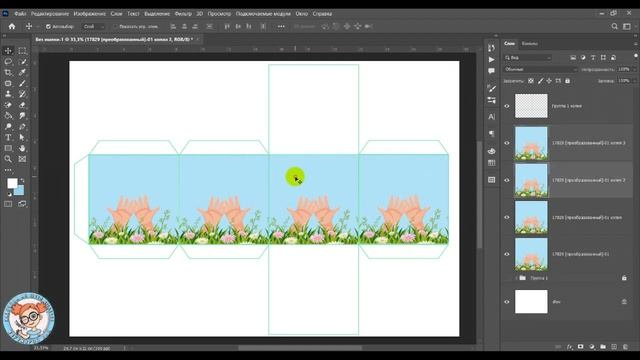Select the Слои panel tab
Screen dimensions: 640x360
click(x=509, y=43)
